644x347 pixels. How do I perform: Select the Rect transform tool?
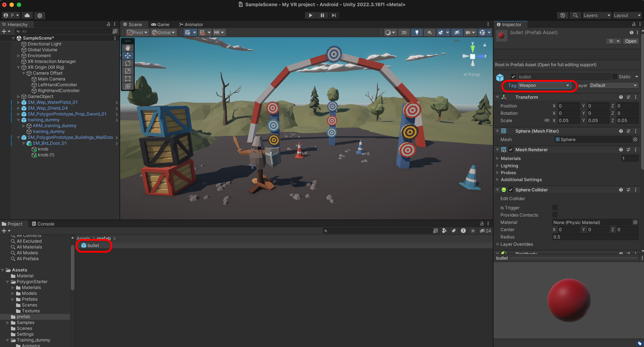127,79
